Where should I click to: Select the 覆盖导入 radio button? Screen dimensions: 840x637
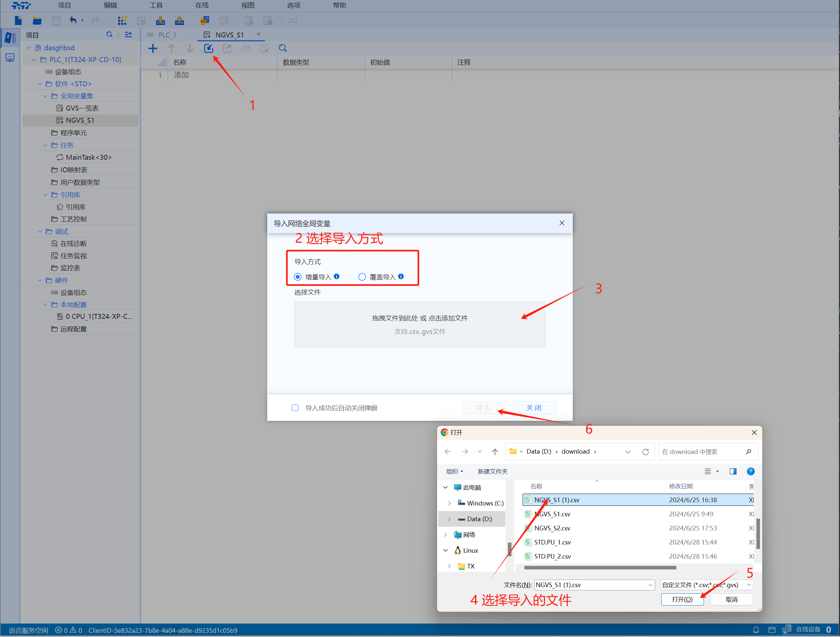pyautogui.click(x=362, y=277)
